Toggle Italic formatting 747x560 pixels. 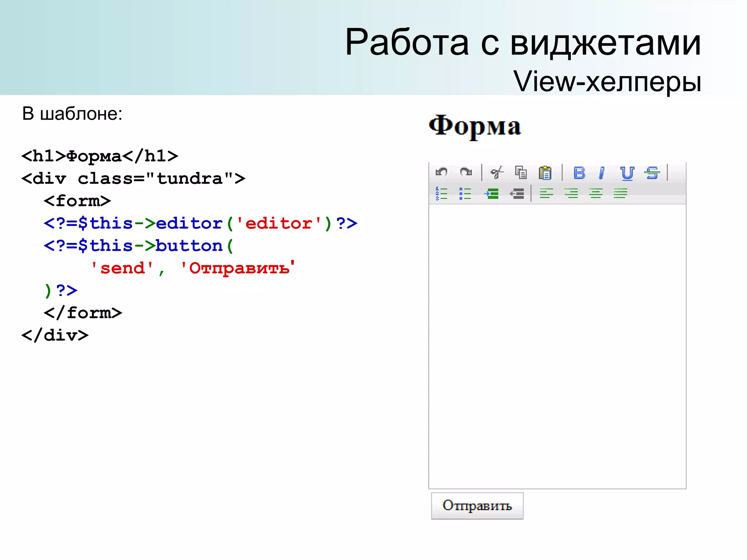(x=602, y=173)
